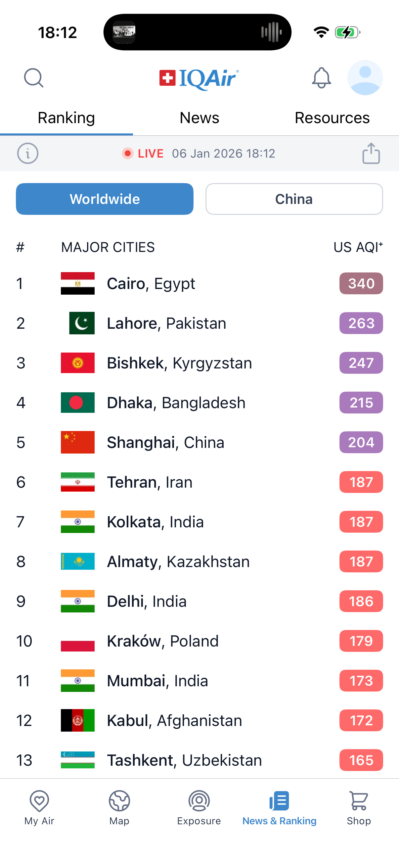Tap the search magnifier icon
This screenshot has height=868, width=399.
[34, 78]
